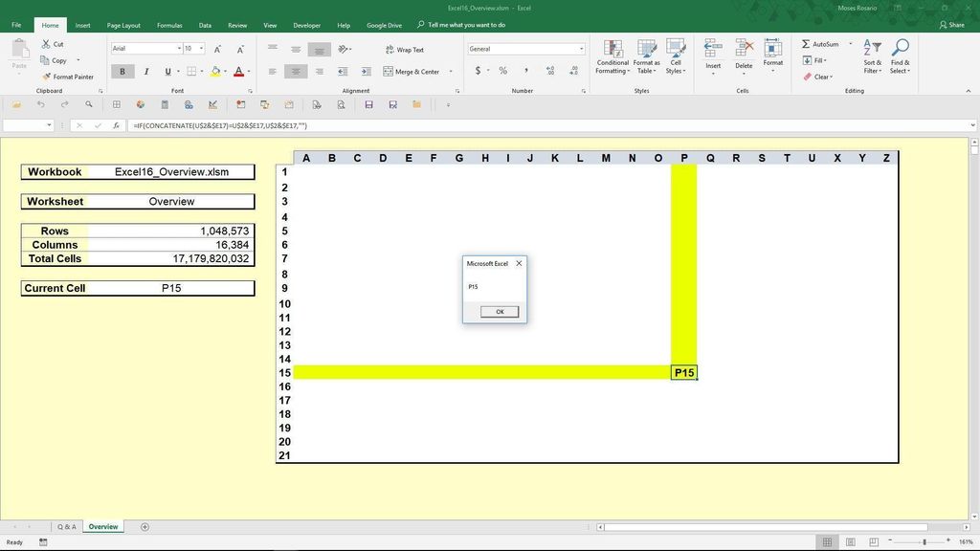This screenshot has height=551, width=980.
Task: Open the Name Box dropdown arrow
Action: (49, 125)
